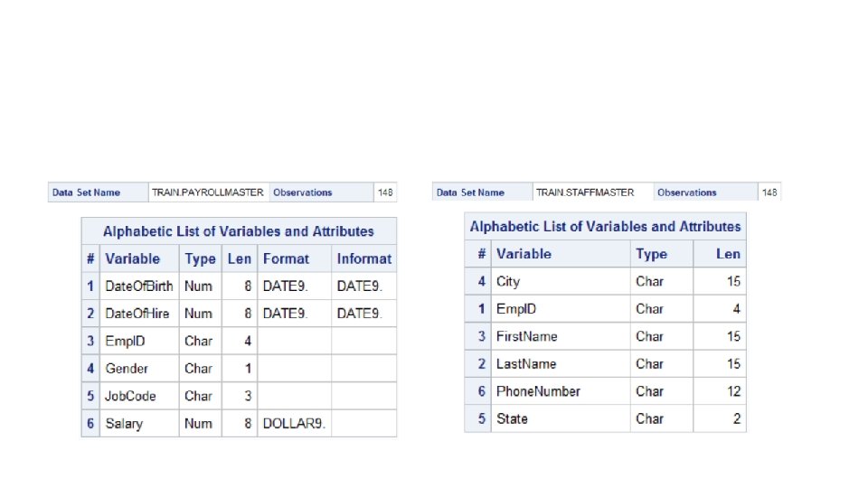868x488 pixels.
Task: Click the Len header in staff table
Action: click(x=720, y=254)
